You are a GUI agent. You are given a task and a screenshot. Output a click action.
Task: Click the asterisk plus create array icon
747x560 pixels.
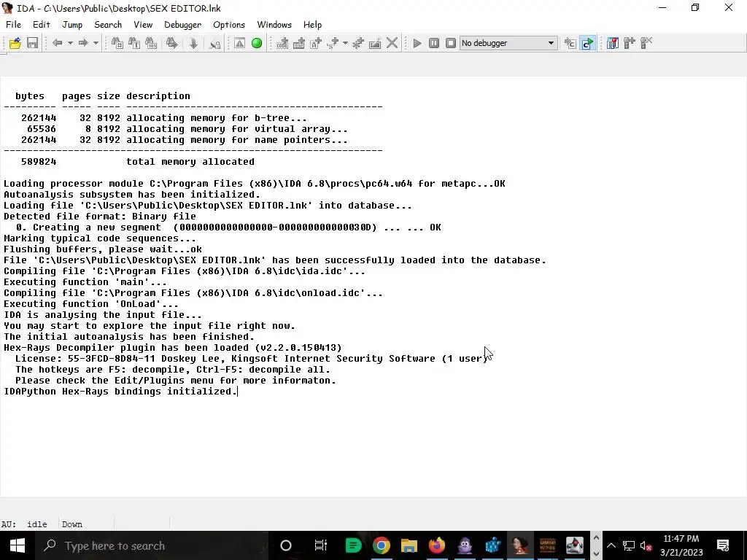pyautogui.click(x=357, y=43)
